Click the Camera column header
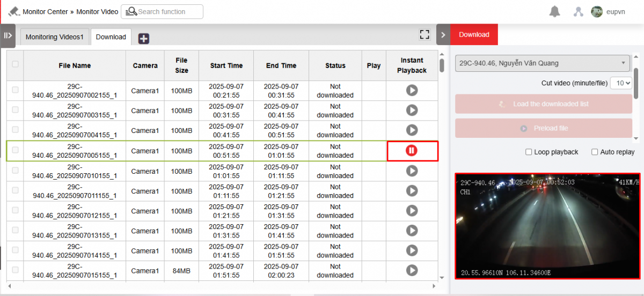644x296 pixels. click(145, 65)
